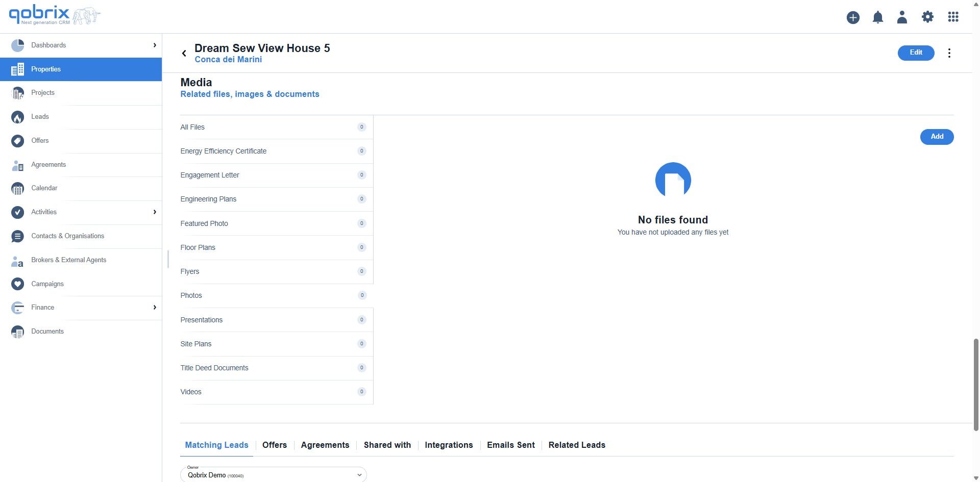Click the Campaigns heart icon

(x=17, y=284)
